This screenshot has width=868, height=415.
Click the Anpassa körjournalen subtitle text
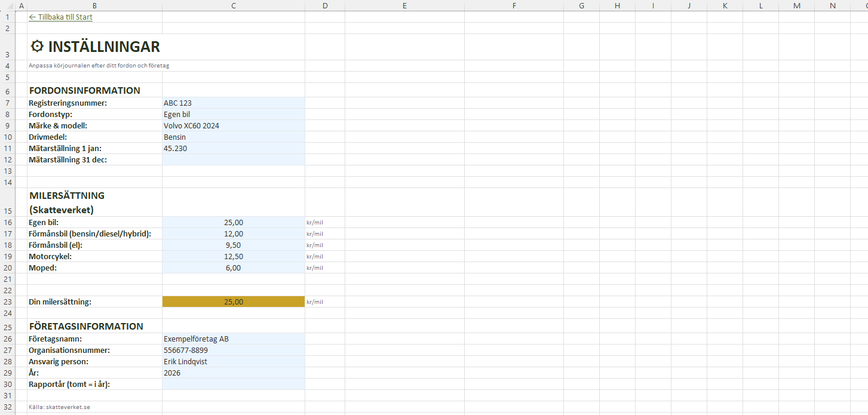99,66
